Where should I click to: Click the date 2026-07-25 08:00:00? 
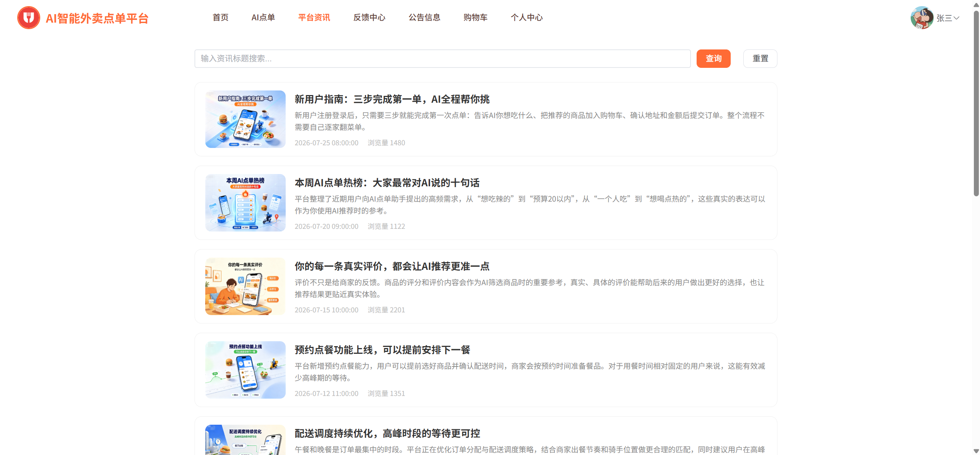tap(326, 143)
